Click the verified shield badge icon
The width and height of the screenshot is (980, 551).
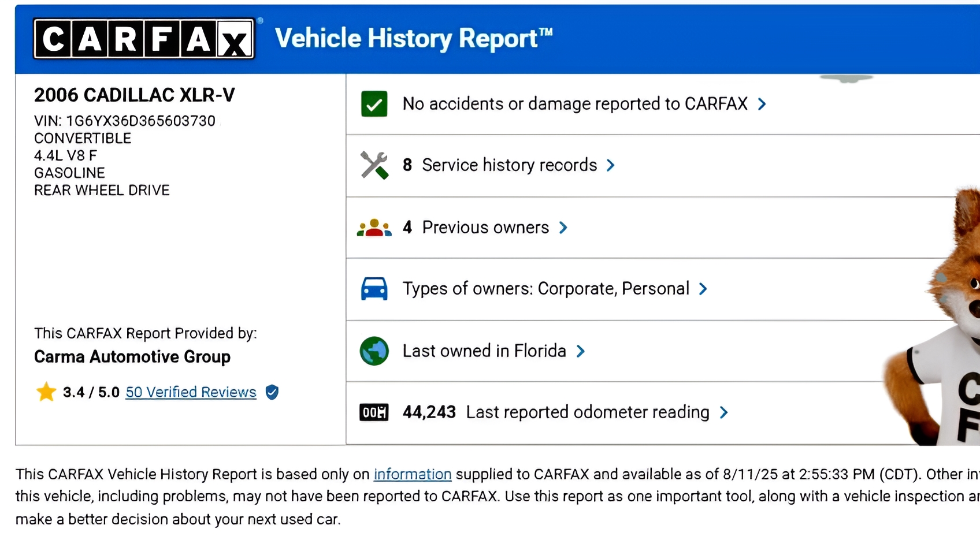pyautogui.click(x=272, y=392)
